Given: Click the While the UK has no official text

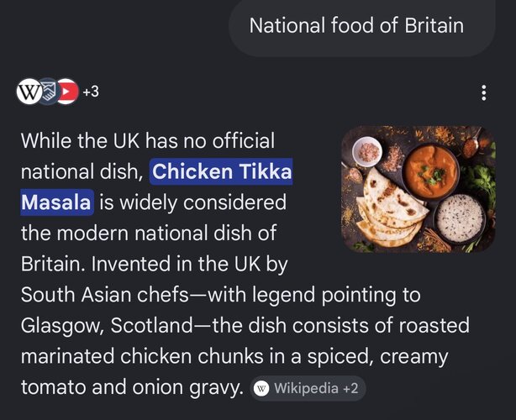Looking at the screenshot, I should click(147, 141).
